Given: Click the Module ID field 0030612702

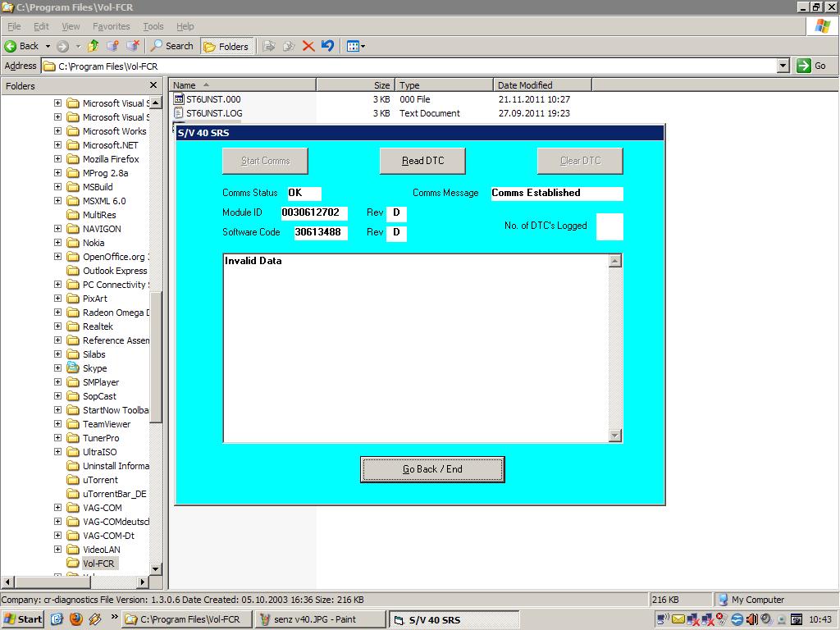Looking at the screenshot, I should click(314, 212).
